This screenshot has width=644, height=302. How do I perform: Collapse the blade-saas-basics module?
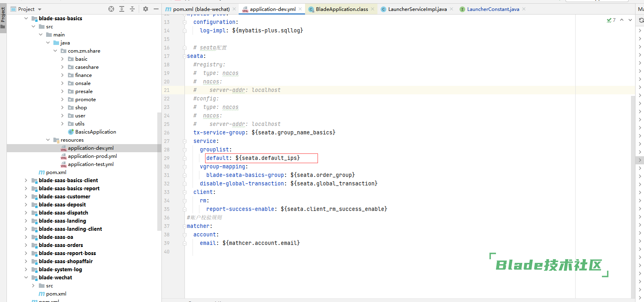[x=26, y=18]
